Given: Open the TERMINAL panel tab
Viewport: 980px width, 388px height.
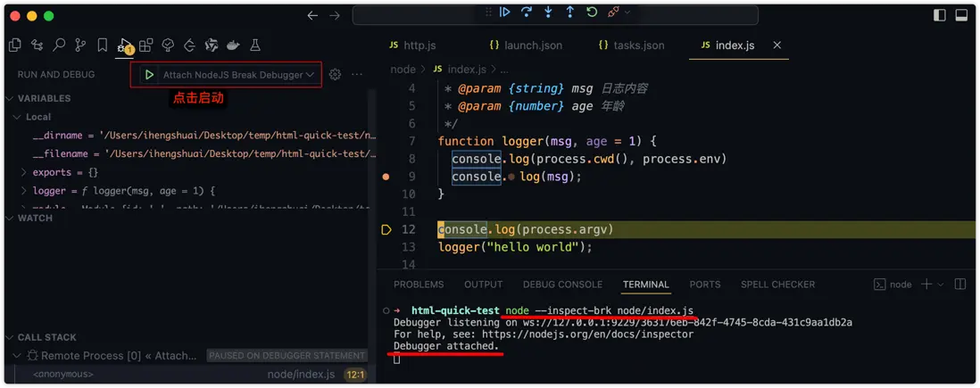Looking at the screenshot, I should coord(645,285).
